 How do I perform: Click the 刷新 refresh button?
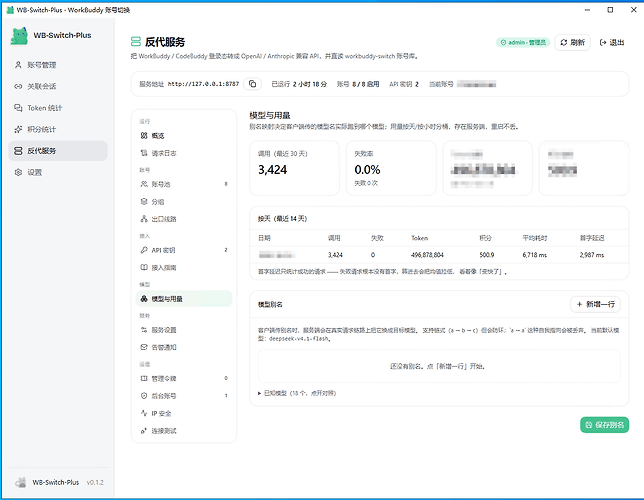(x=573, y=42)
